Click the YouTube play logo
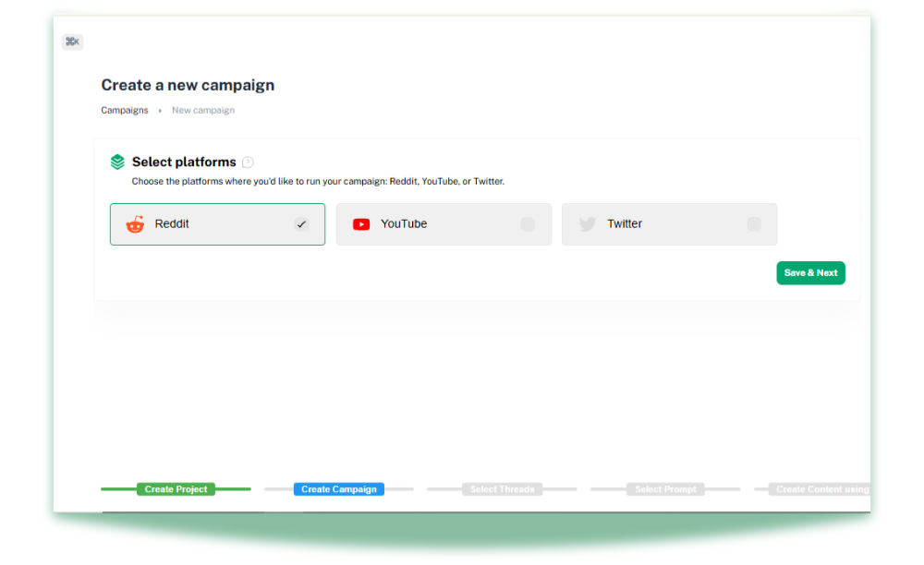The width and height of the screenshot is (924, 565). click(x=361, y=224)
